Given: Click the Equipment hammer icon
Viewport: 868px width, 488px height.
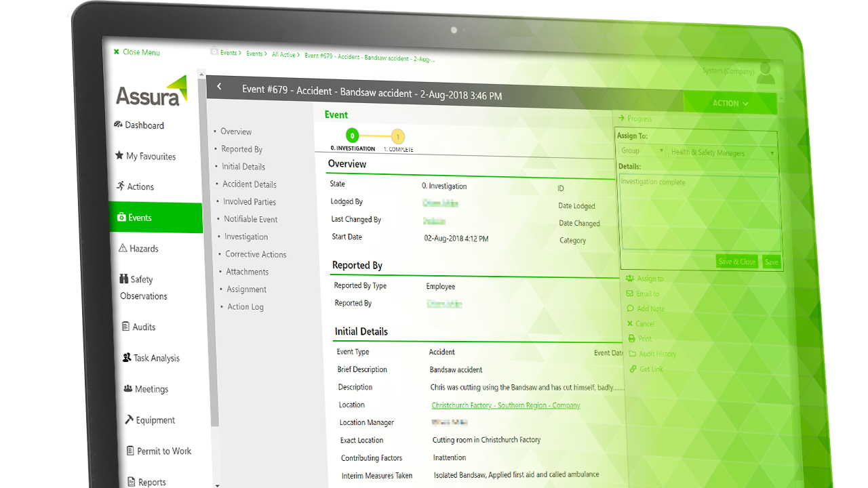Looking at the screenshot, I should (129, 420).
